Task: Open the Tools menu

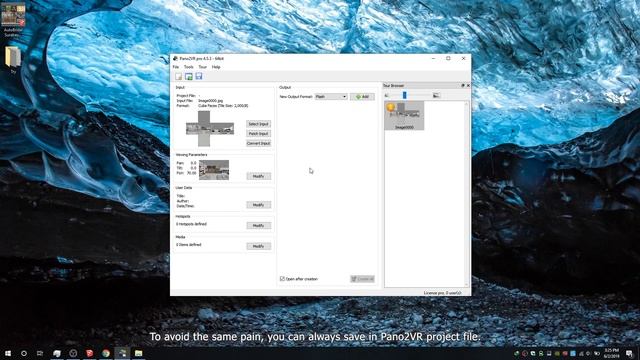Action: tap(189, 67)
